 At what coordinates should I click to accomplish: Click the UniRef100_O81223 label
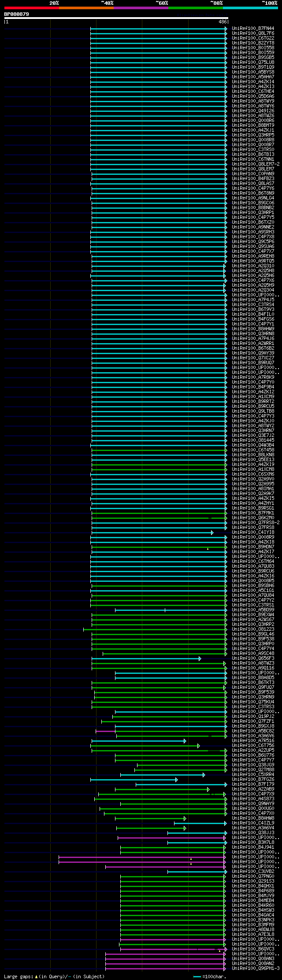coord(253,629)
